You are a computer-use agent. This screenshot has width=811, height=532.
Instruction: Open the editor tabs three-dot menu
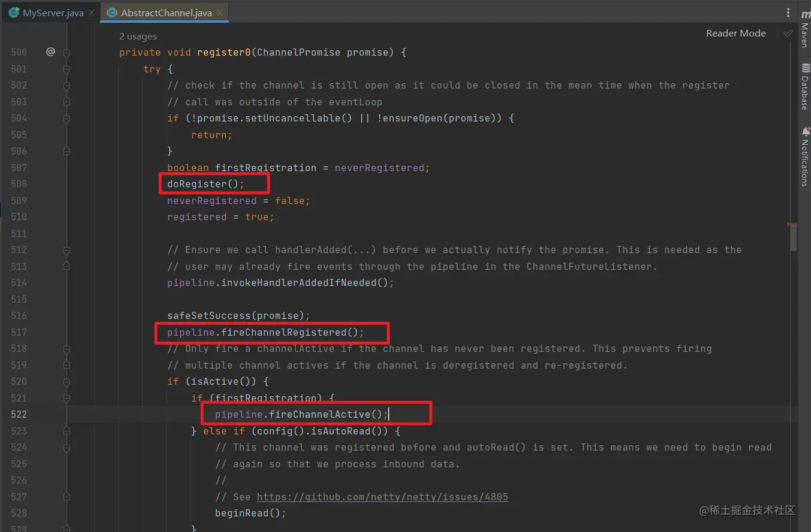788,13
